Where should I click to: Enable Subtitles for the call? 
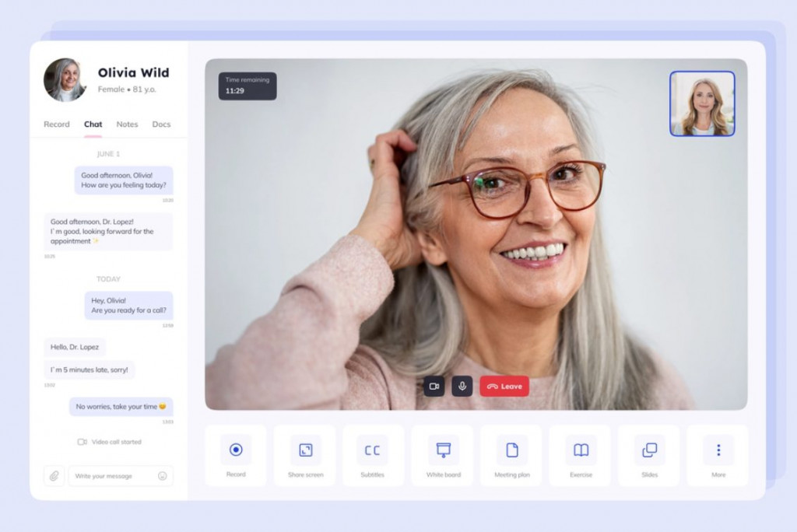(x=373, y=451)
